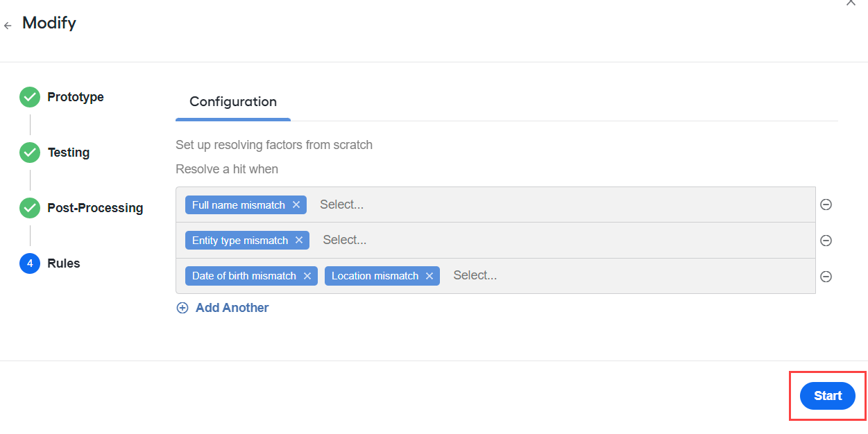
Task: Go to the Prototype step
Action: click(x=76, y=97)
